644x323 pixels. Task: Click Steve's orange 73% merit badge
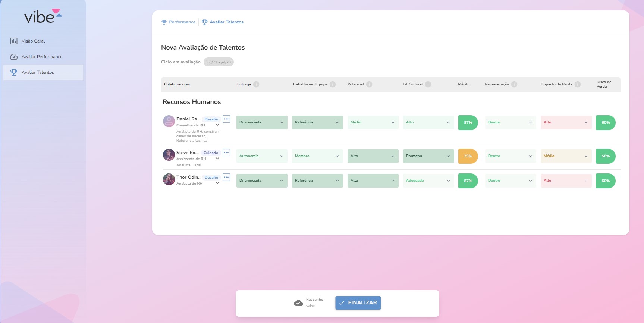coord(468,156)
